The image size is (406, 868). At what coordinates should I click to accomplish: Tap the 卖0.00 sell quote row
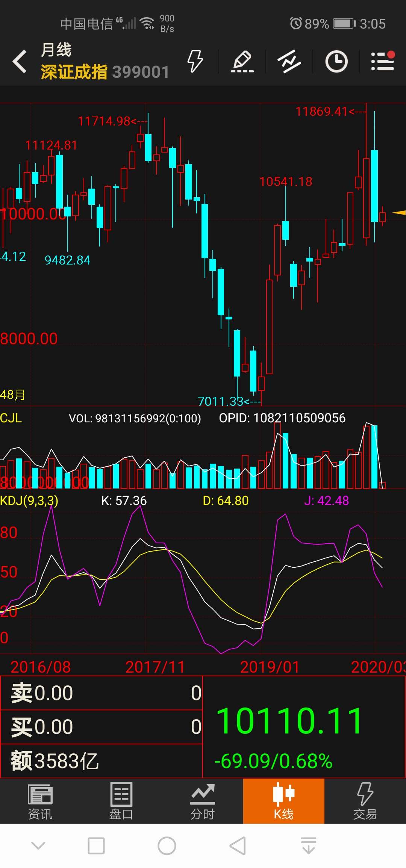(x=101, y=693)
